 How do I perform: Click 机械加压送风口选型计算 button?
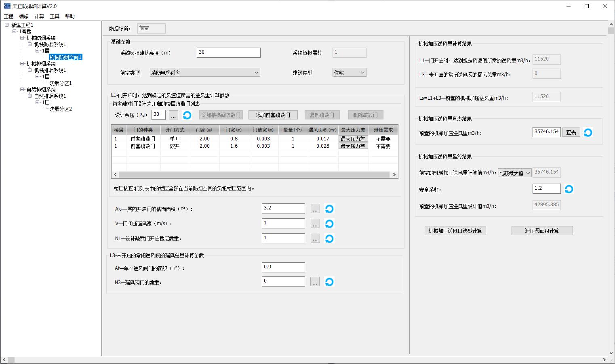tap(455, 231)
